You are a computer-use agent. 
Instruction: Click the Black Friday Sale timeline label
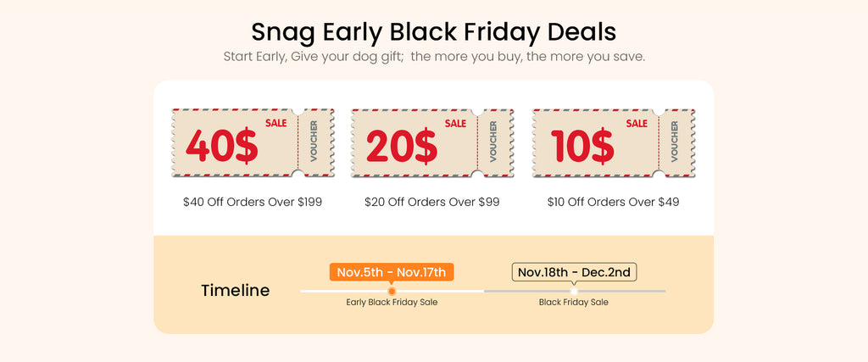tap(574, 302)
